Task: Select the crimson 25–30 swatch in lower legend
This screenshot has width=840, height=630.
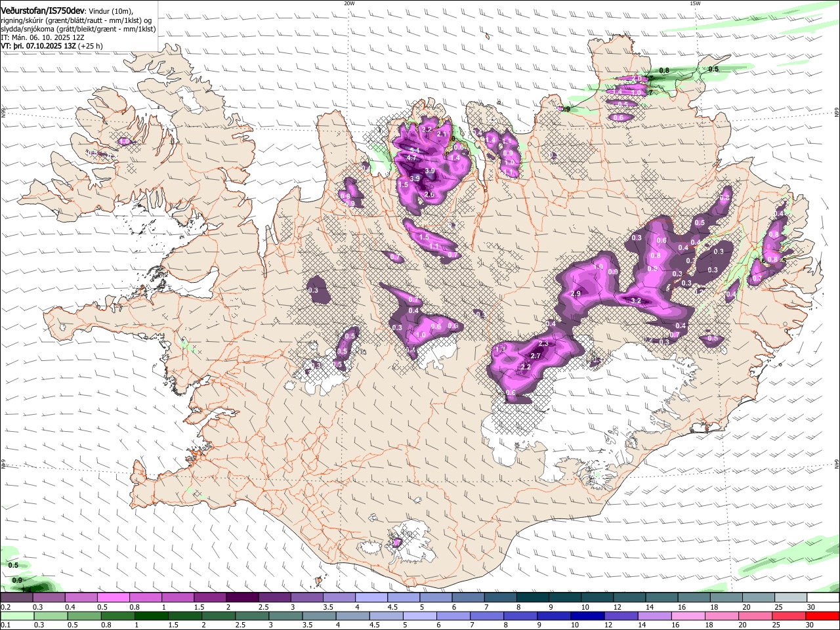Action: [788, 616]
